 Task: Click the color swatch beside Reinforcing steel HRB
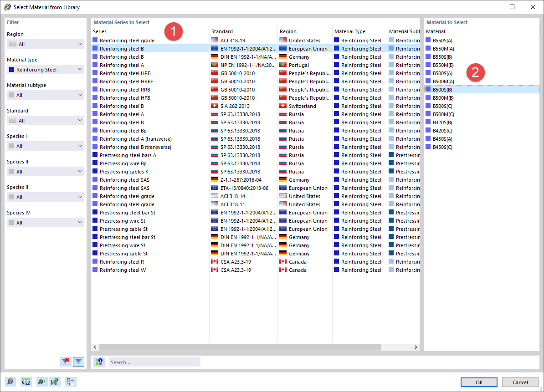tap(95, 73)
